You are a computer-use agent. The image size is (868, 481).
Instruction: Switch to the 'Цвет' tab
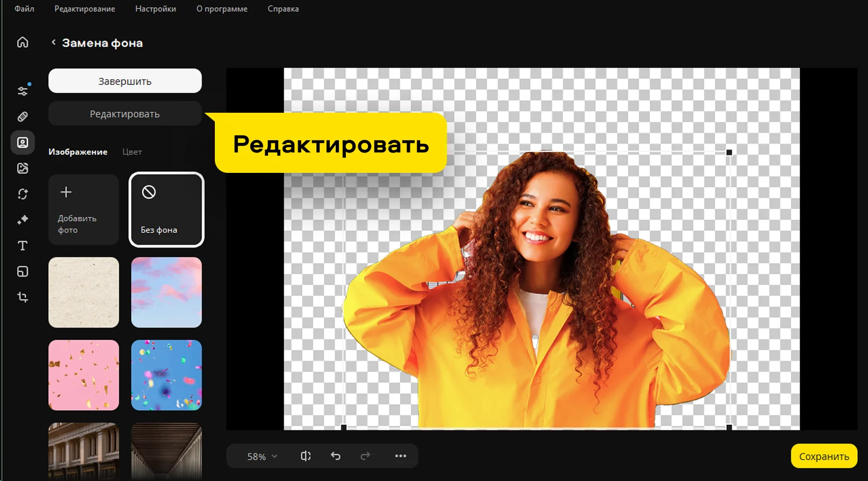tap(132, 152)
